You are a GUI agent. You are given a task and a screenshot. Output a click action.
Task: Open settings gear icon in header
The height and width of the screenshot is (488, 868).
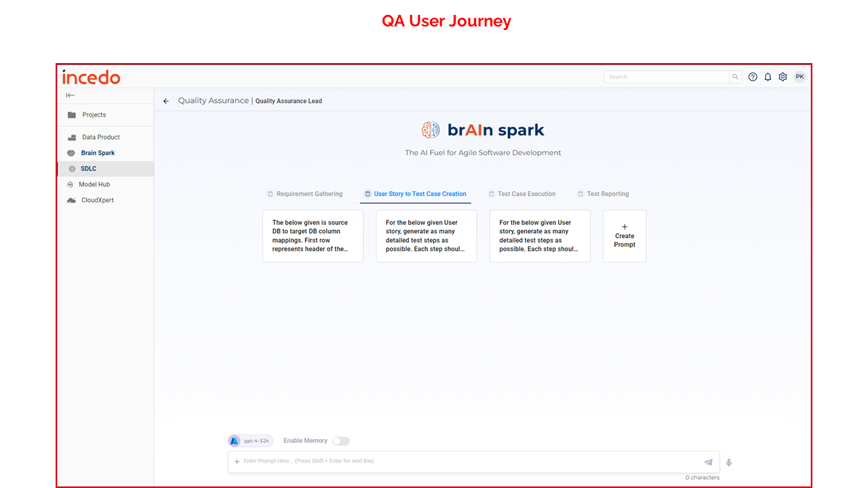point(783,77)
